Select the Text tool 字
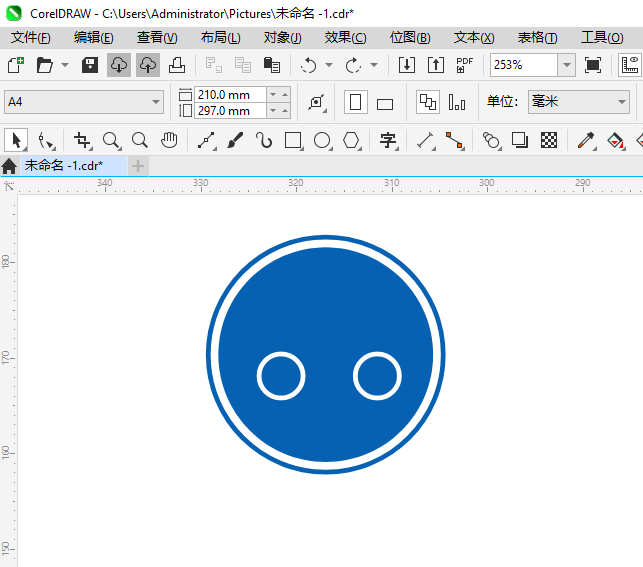 pos(388,140)
